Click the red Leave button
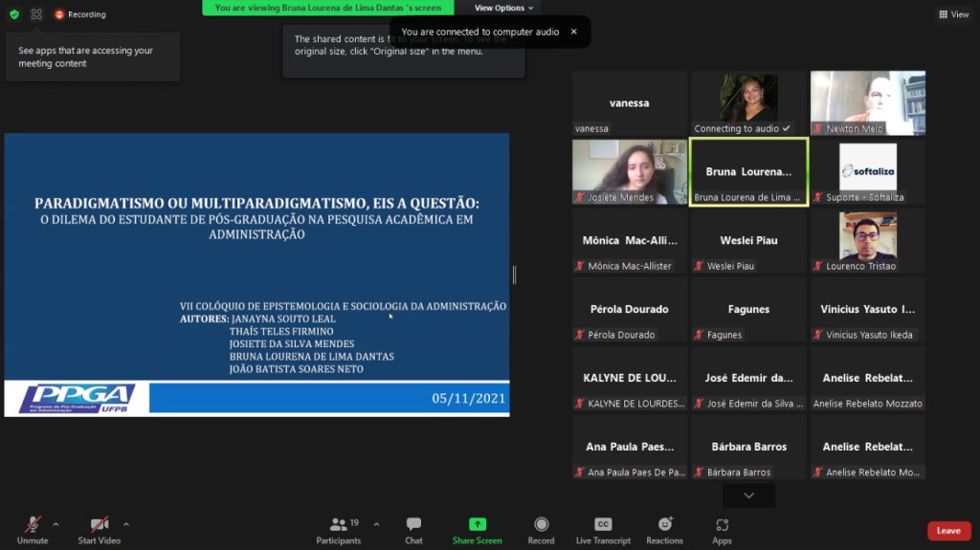Image resolution: width=980 pixels, height=550 pixels. point(948,531)
